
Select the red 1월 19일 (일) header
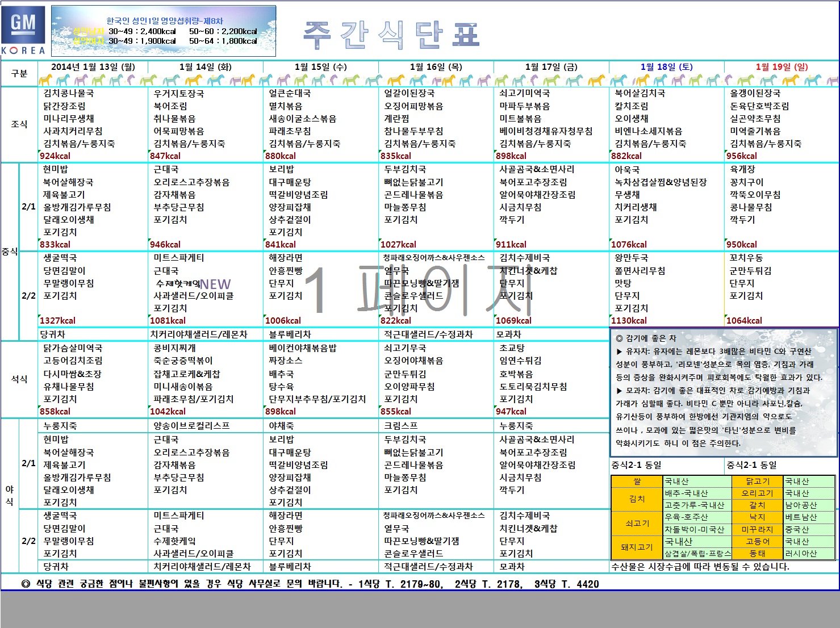point(782,66)
